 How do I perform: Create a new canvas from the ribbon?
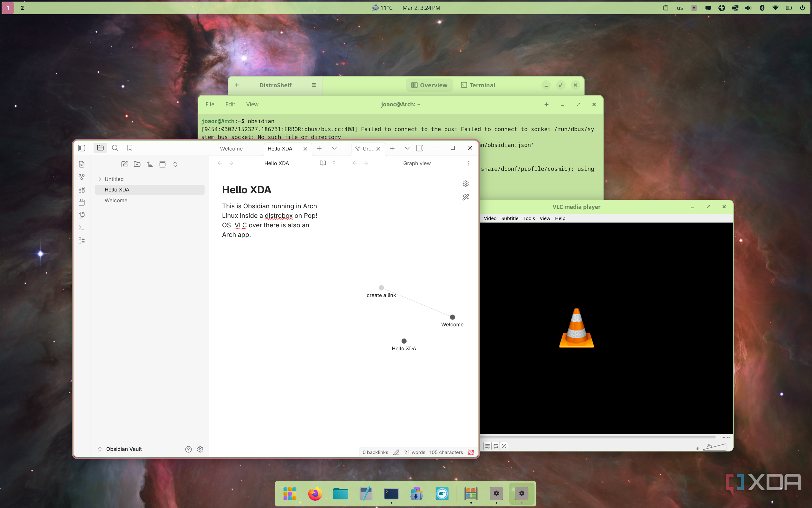click(x=82, y=190)
